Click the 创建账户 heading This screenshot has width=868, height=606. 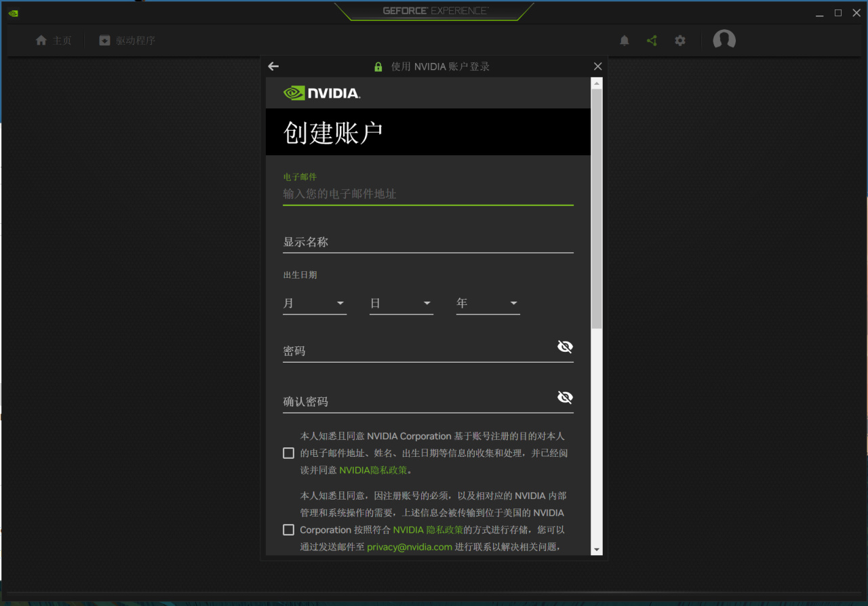coord(333,133)
